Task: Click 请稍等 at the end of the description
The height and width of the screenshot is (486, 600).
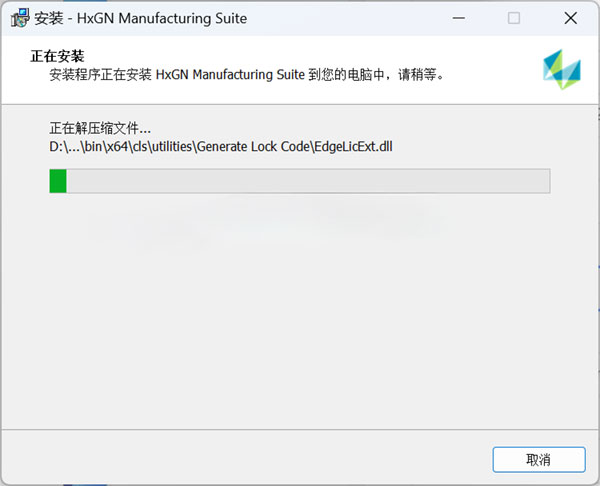Action: [x=417, y=74]
